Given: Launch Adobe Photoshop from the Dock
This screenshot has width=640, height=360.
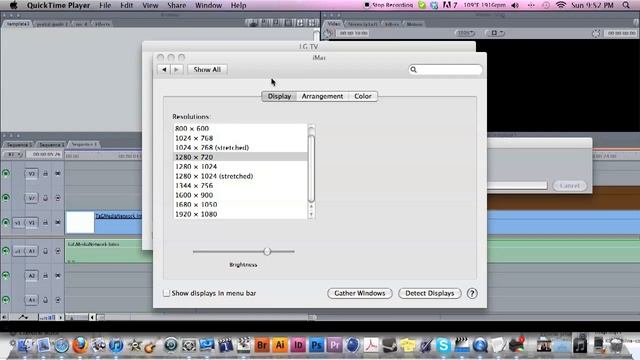Looking at the screenshot, I should 316,345.
